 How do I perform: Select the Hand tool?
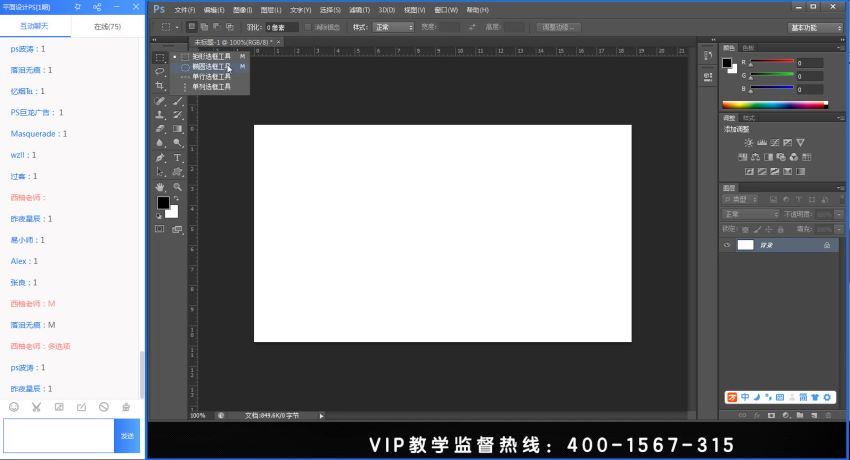point(159,186)
